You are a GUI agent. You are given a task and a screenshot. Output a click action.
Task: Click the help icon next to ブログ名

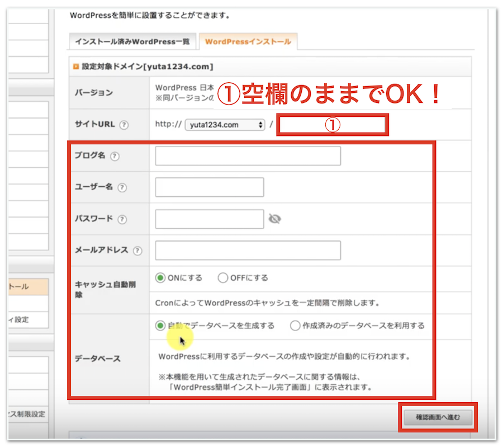pyautogui.click(x=115, y=157)
